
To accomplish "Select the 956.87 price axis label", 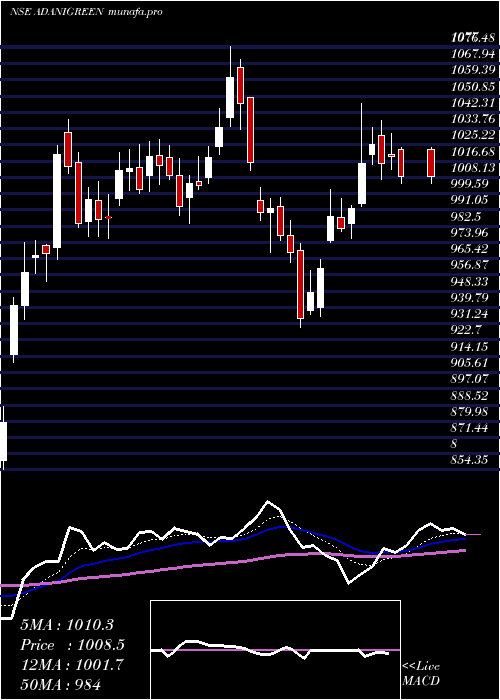I will tap(469, 265).
